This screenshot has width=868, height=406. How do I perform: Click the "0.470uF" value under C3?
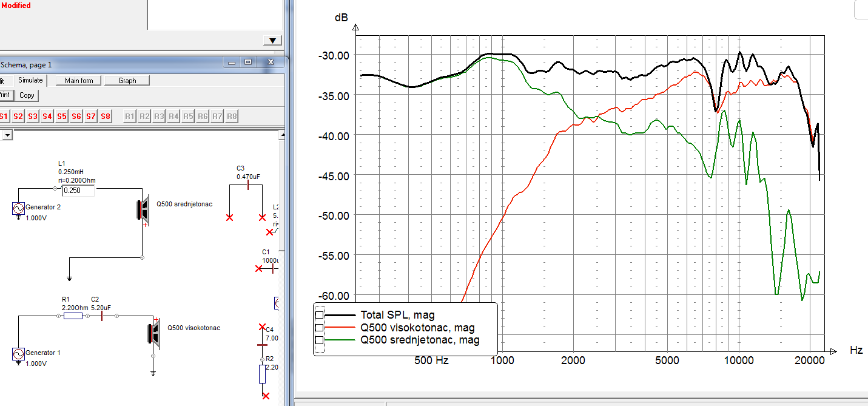pyautogui.click(x=248, y=177)
